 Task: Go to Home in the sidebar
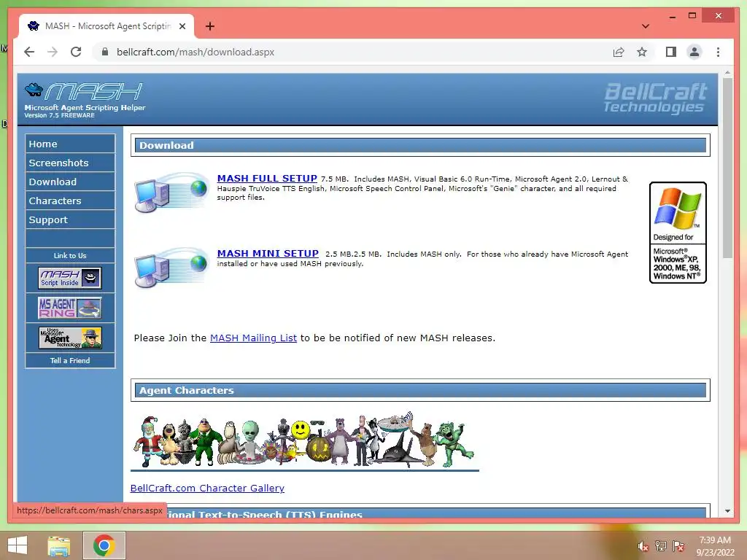(70, 144)
